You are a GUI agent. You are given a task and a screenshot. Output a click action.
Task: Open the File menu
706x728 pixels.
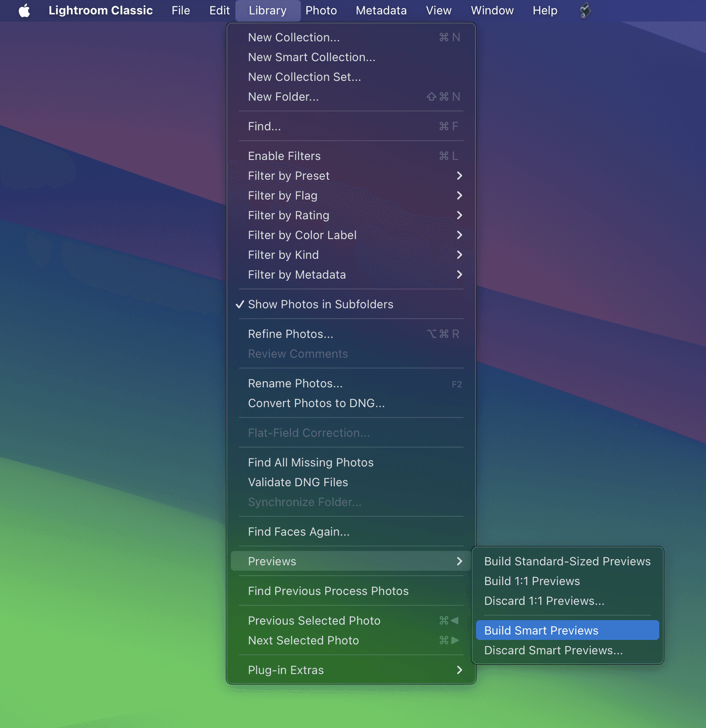[181, 10]
